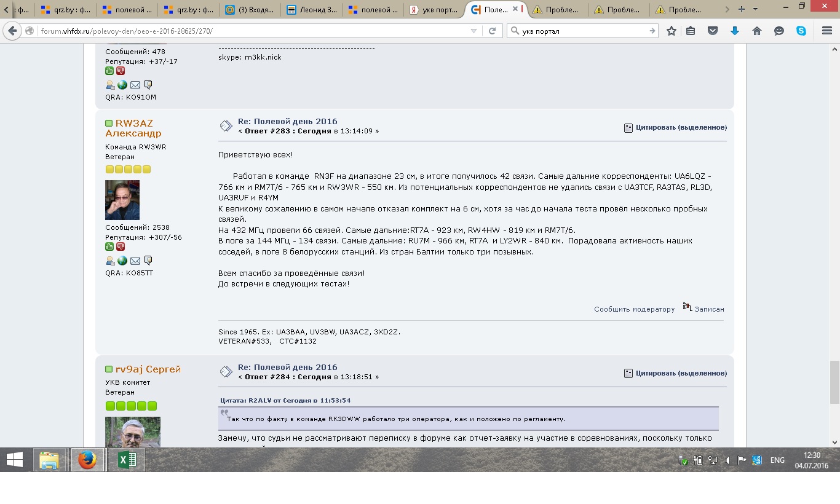Open URL bar history dropdown arrow

coord(473,31)
